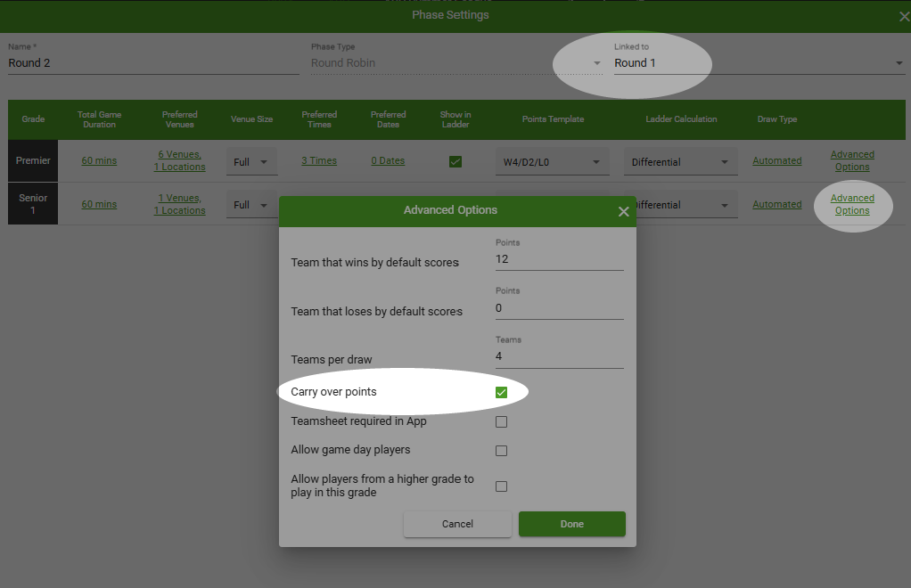Viewport: 911px width, 588px height.
Task: Click the Preferred Times column header
Action: (319, 119)
